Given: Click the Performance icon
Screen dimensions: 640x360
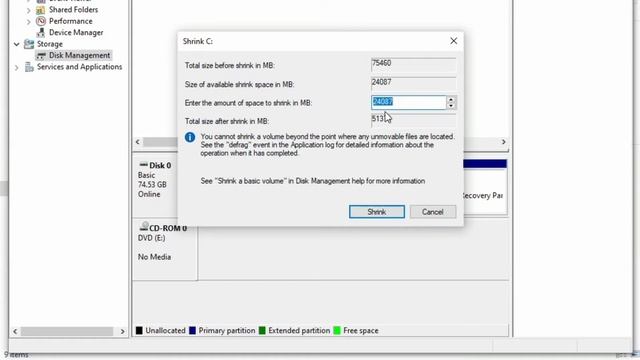Looking at the screenshot, I should (40, 21).
